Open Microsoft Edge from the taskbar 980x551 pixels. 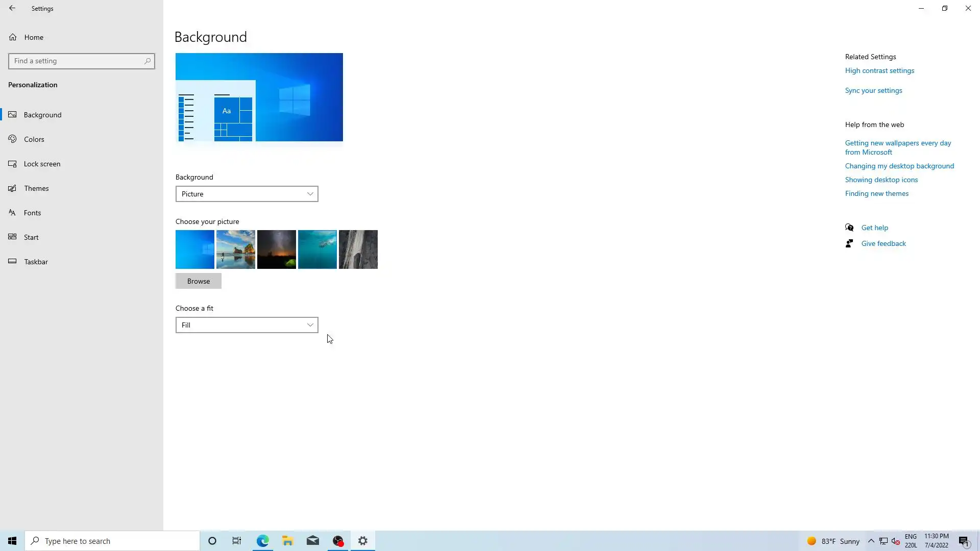[262, 541]
